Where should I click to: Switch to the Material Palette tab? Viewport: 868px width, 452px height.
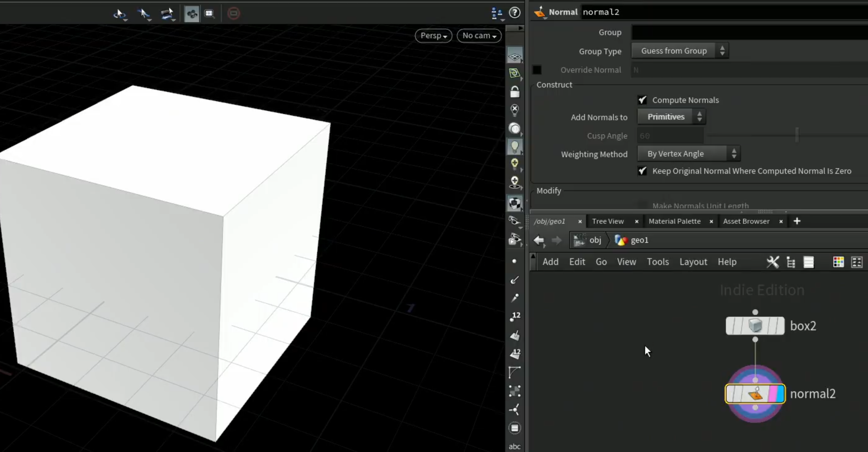click(x=675, y=221)
